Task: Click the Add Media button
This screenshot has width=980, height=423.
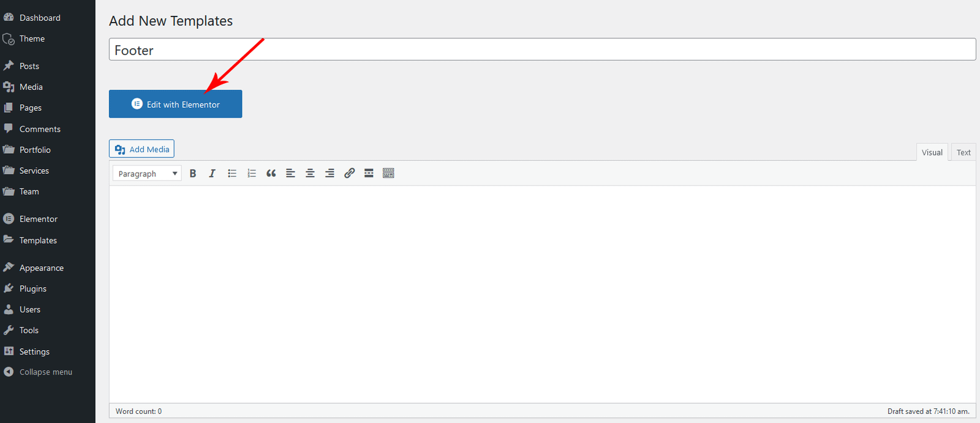Action: 141,149
